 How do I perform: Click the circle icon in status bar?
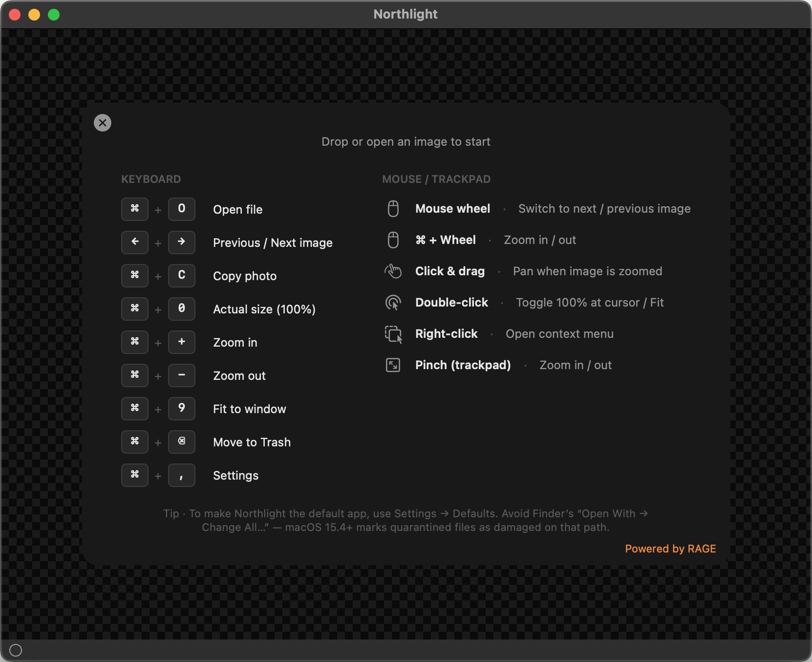tap(16, 650)
